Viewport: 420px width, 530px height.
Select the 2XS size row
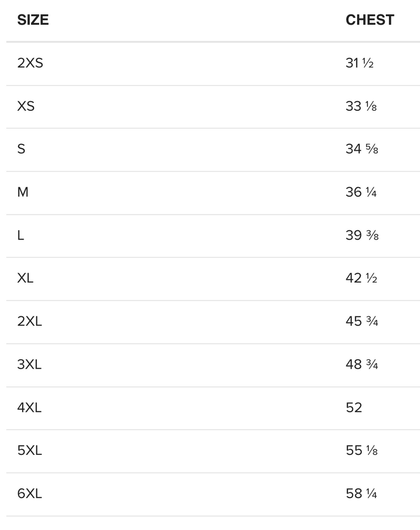point(30,64)
